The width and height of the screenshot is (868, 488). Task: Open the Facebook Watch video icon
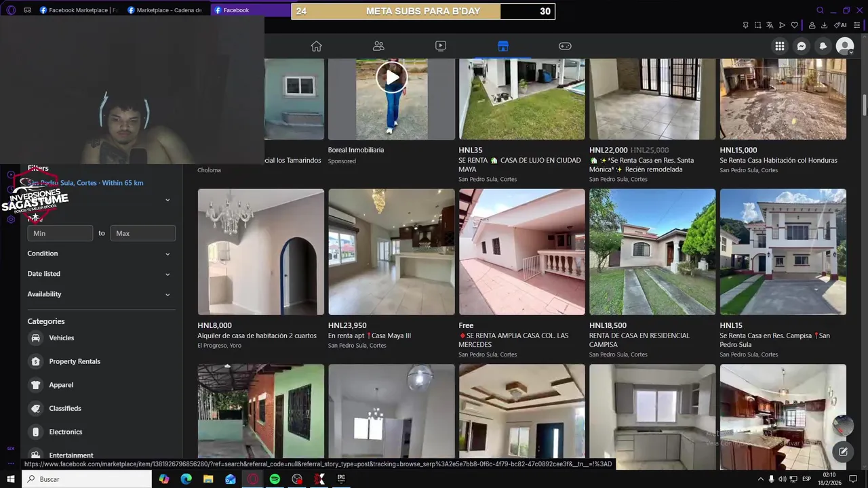click(x=441, y=46)
